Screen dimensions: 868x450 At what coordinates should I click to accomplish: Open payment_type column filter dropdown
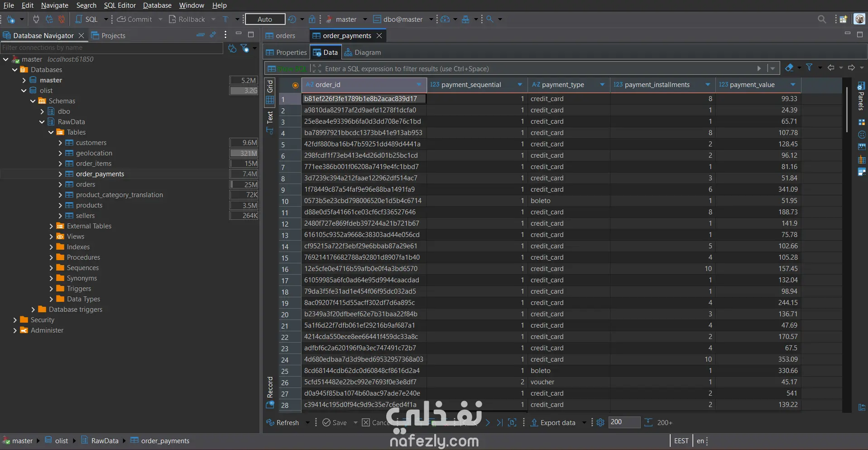pos(602,85)
